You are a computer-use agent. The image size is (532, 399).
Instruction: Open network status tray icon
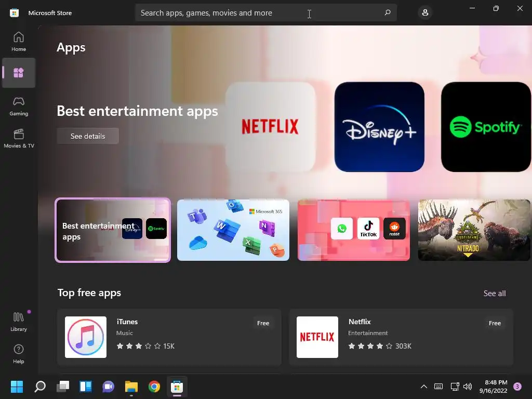(x=455, y=386)
